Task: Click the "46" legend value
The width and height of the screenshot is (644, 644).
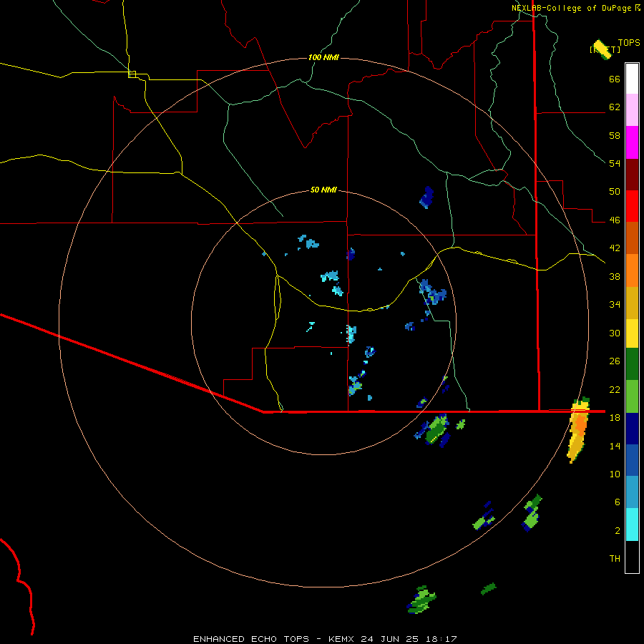Action: click(615, 220)
